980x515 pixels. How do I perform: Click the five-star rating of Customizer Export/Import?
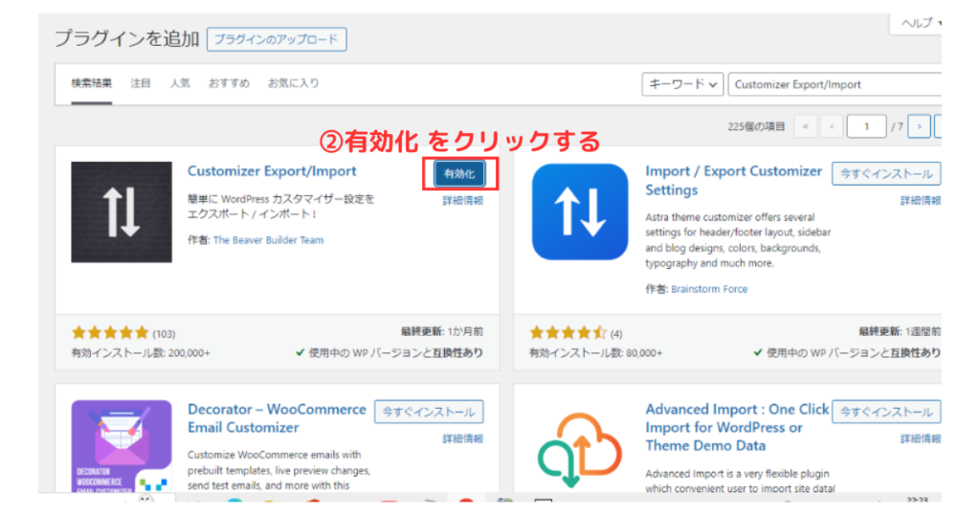tap(110, 332)
